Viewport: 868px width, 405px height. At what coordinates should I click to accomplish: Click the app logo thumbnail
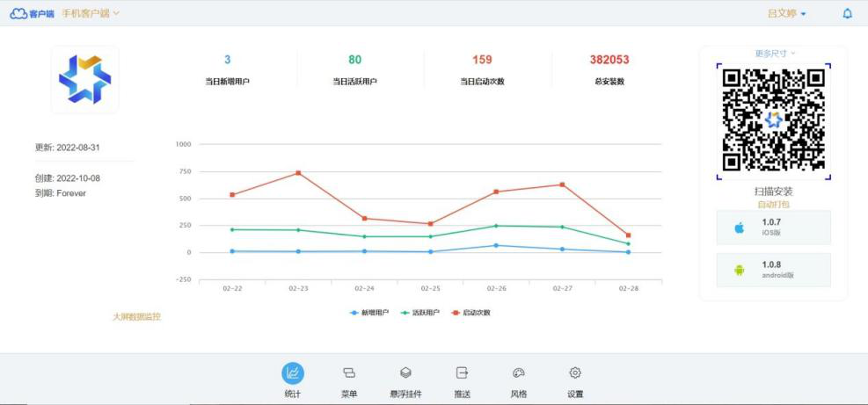[84, 79]
